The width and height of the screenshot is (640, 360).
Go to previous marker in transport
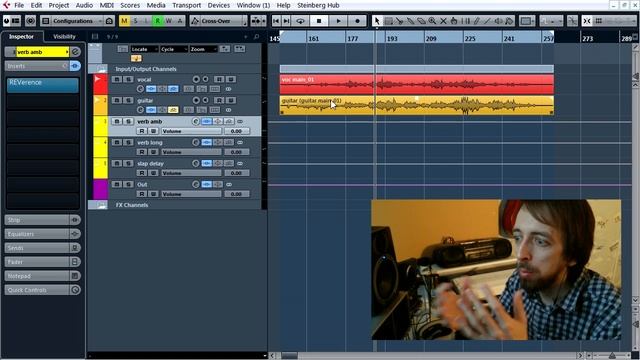[x=276, y=21]
